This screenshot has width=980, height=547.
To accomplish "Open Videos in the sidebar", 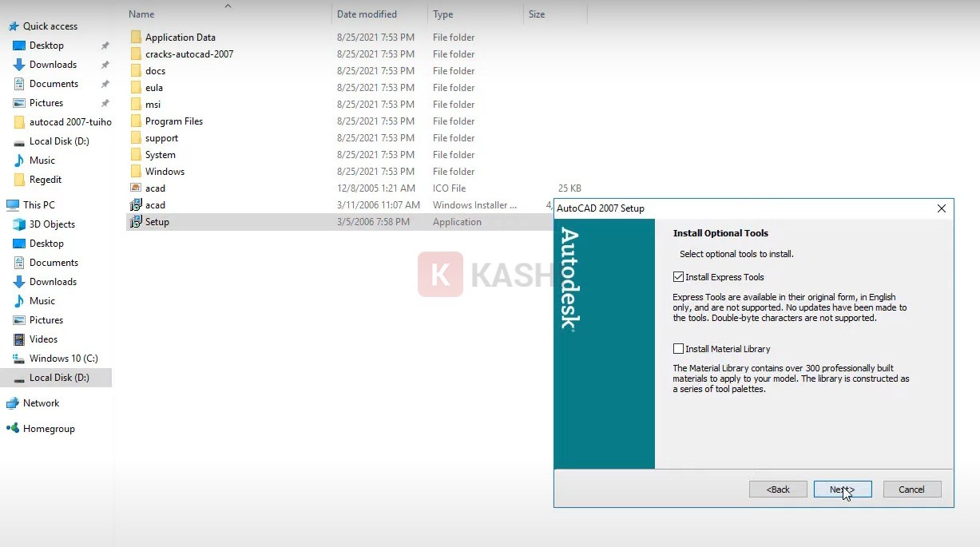I will [x=43, y=339].
